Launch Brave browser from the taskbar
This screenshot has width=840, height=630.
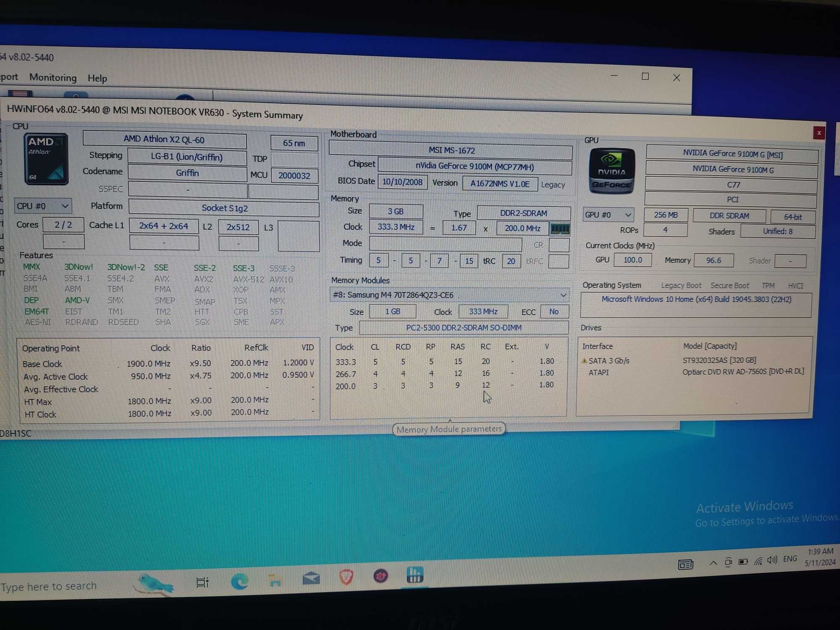point(346,577)
